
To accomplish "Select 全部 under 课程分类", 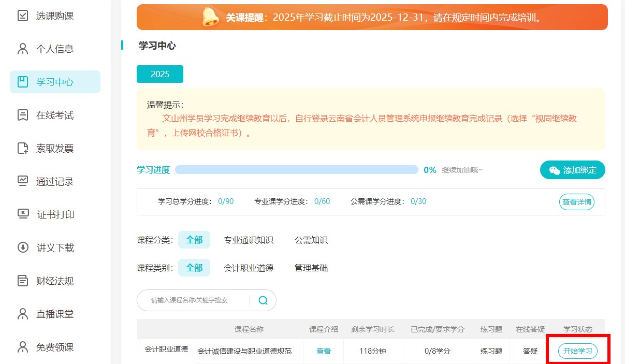I will [194, 240].
